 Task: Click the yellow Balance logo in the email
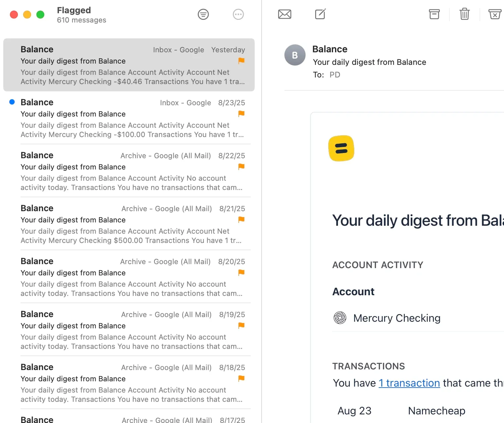click(341, 148)
